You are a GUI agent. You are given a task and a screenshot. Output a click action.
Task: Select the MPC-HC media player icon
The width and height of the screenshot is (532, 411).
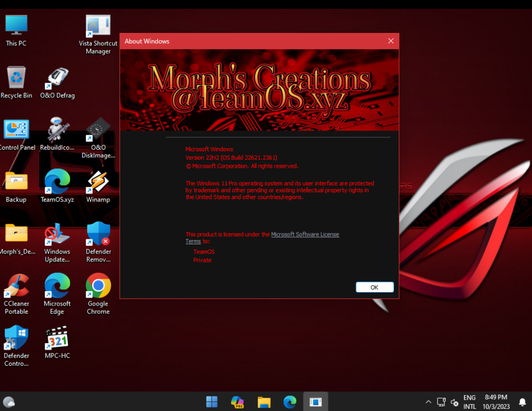click(57, 343)
